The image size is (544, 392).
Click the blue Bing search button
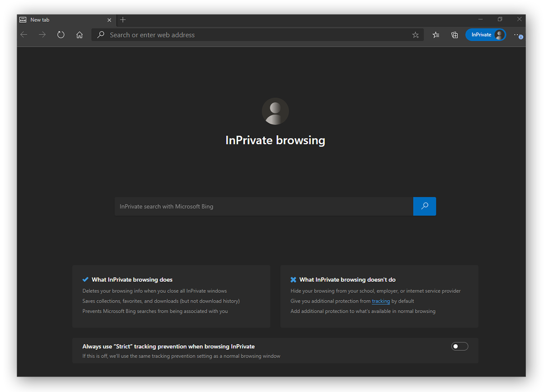click(x=425, y=206)
